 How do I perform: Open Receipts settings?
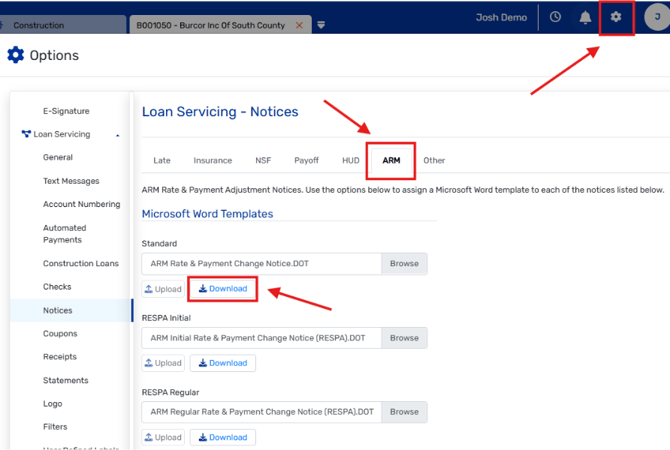pyautogui.click(x=59, y=356)
